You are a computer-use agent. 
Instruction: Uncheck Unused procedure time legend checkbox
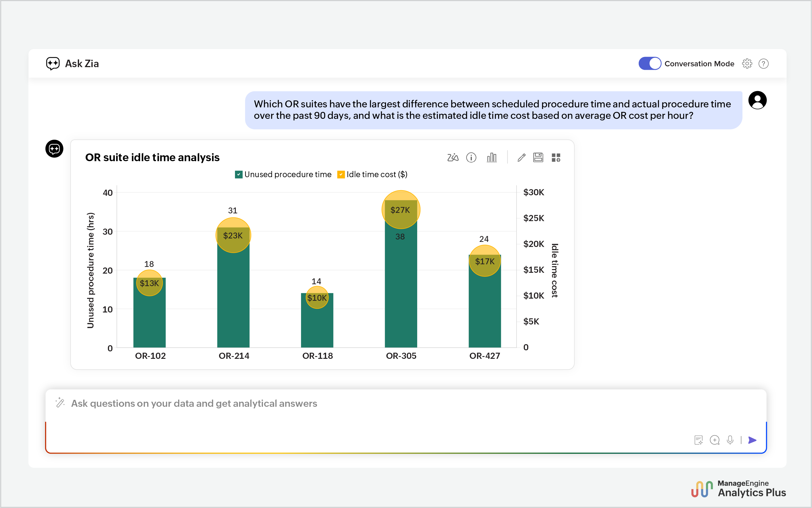tap(238, 174)
